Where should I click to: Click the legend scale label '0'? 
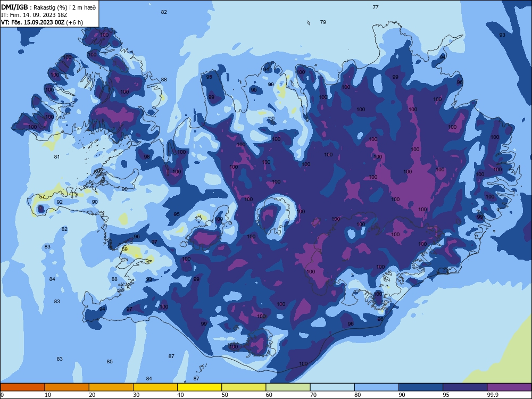pyautogui.click(x=2, y=395)
